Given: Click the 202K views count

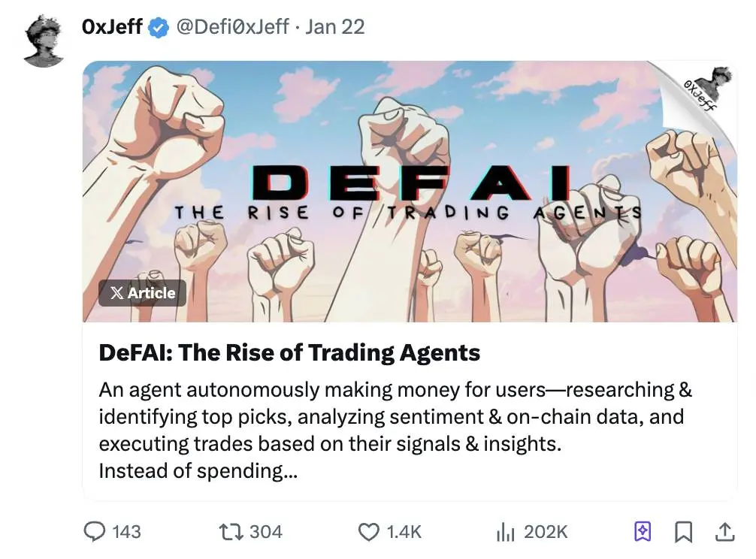Looking at the screenshot, I should [x=546, y=532].
